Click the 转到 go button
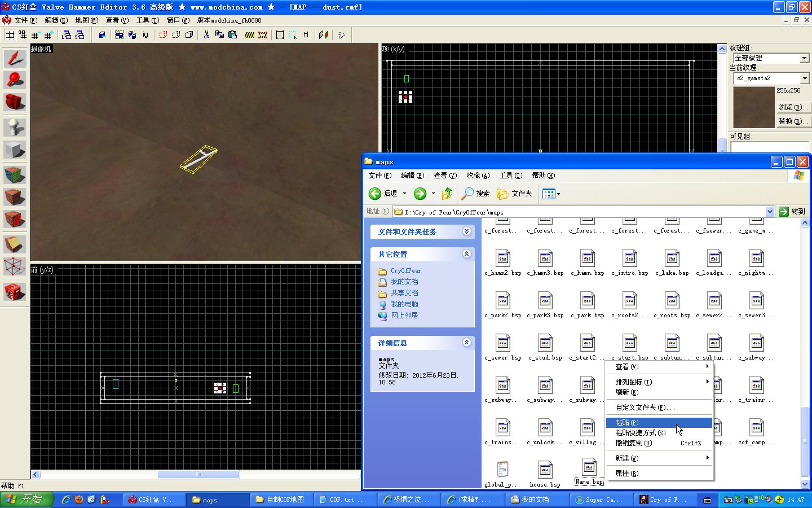This screenshot has width=812, height=508. tap(792, 212)
